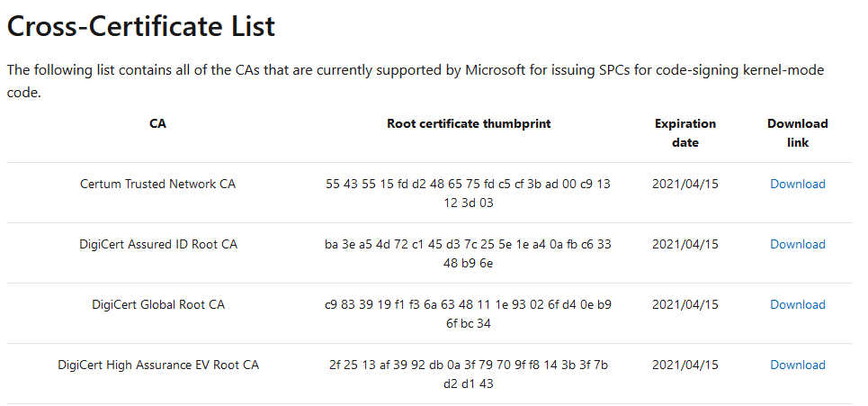Click the thumbprint starting with ba 3e a5
This screenshot has height=406, width=868.
coord(469,254)
